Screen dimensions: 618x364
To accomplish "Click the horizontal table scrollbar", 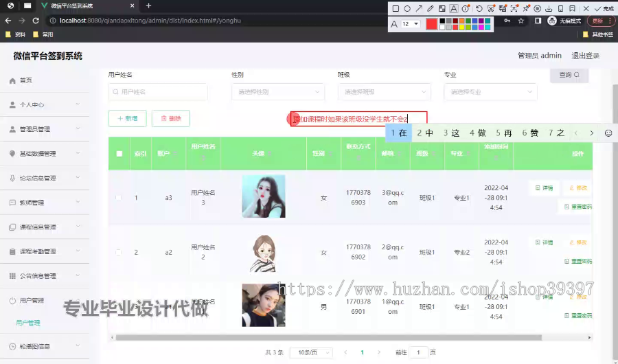I will click(x=329, y=338).
